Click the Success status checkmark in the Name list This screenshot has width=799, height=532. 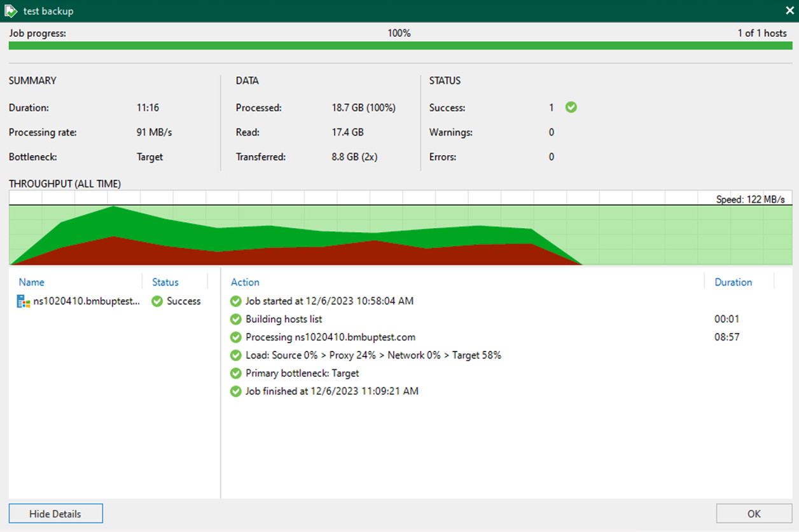156,301
